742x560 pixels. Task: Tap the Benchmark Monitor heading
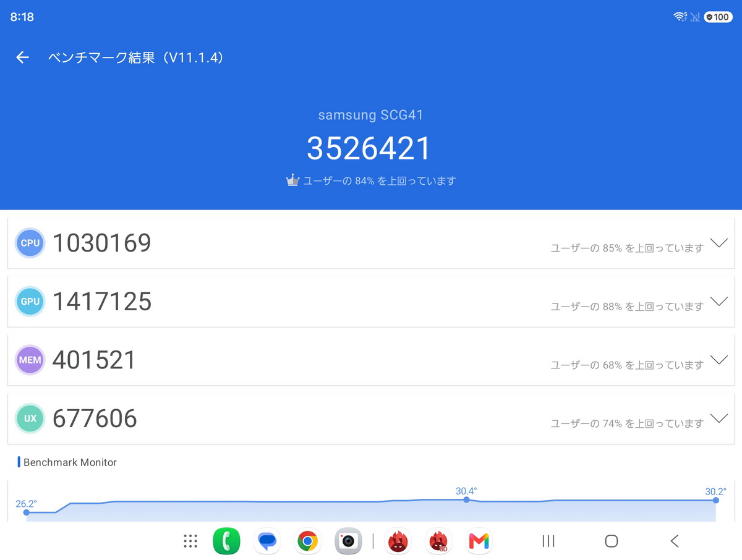point(70,462)
